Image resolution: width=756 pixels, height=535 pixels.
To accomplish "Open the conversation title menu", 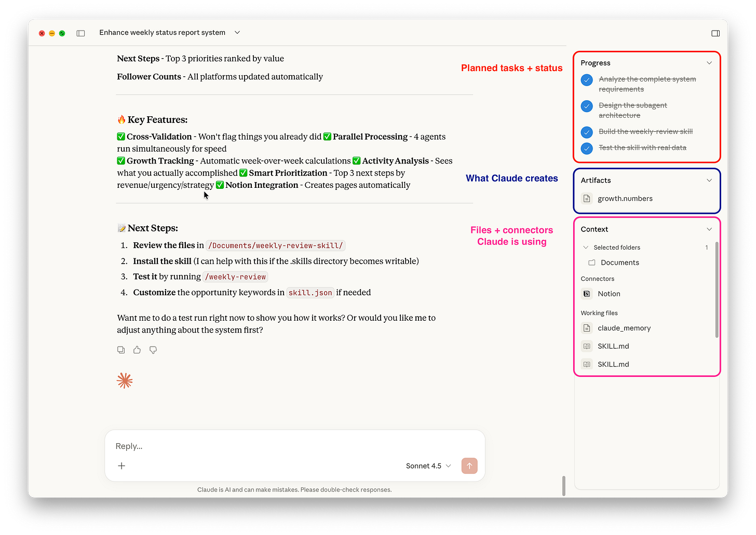I will click(237, 32).
